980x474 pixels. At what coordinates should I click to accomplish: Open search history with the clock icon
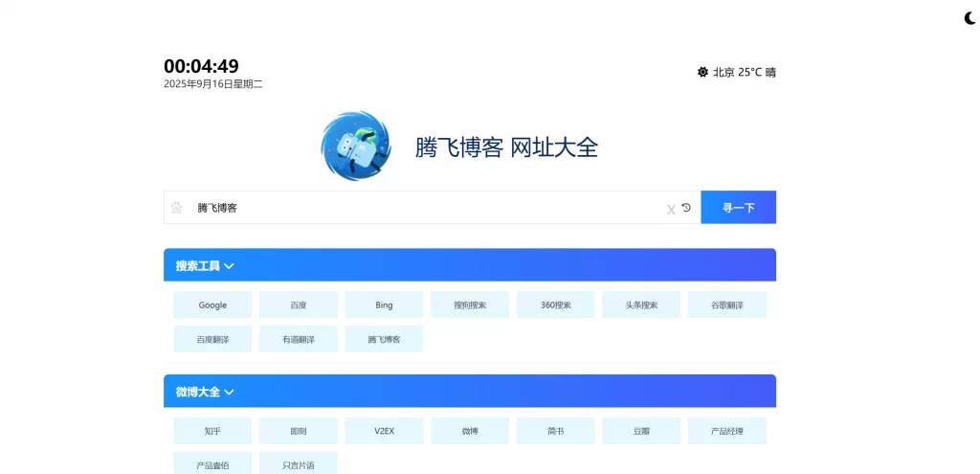(x=686, y=208)
